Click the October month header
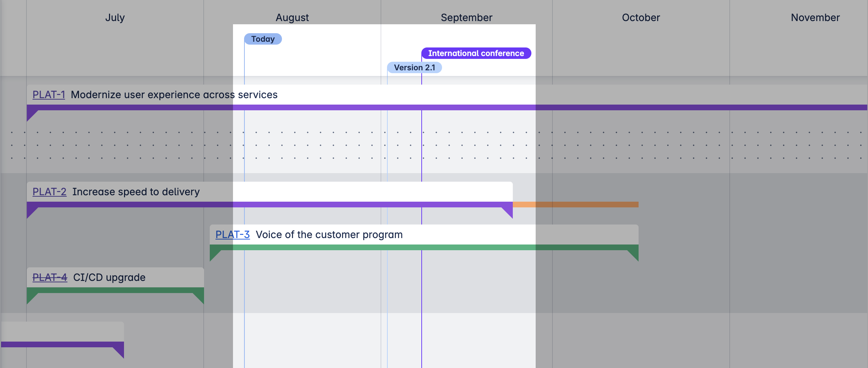The height and width of the screenshot is (368, 868). (x=641, y=17)
